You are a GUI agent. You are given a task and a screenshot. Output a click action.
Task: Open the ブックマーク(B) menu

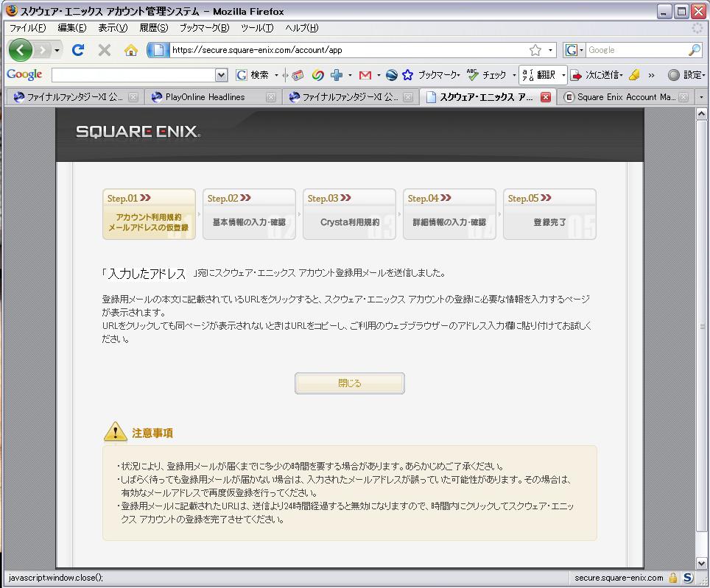204,28
